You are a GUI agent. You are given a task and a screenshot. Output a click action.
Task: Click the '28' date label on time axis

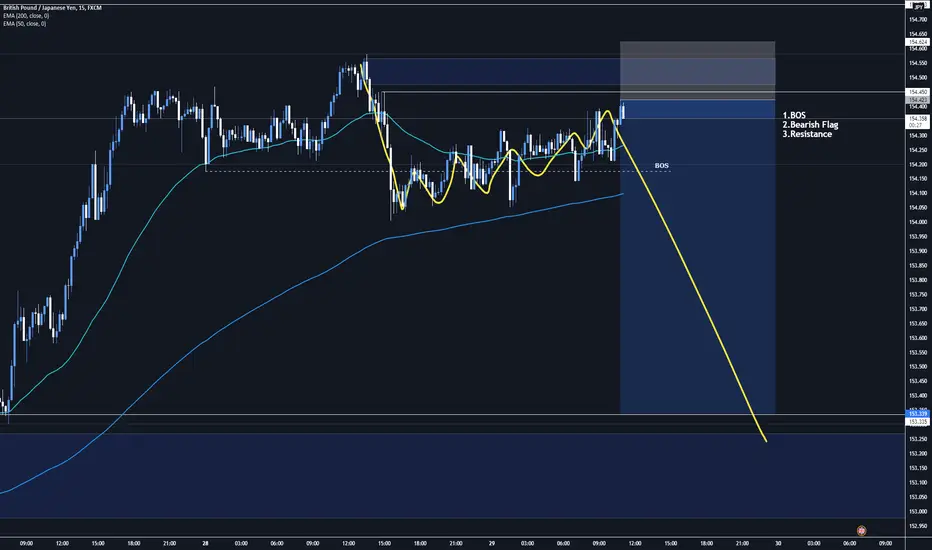205,543
